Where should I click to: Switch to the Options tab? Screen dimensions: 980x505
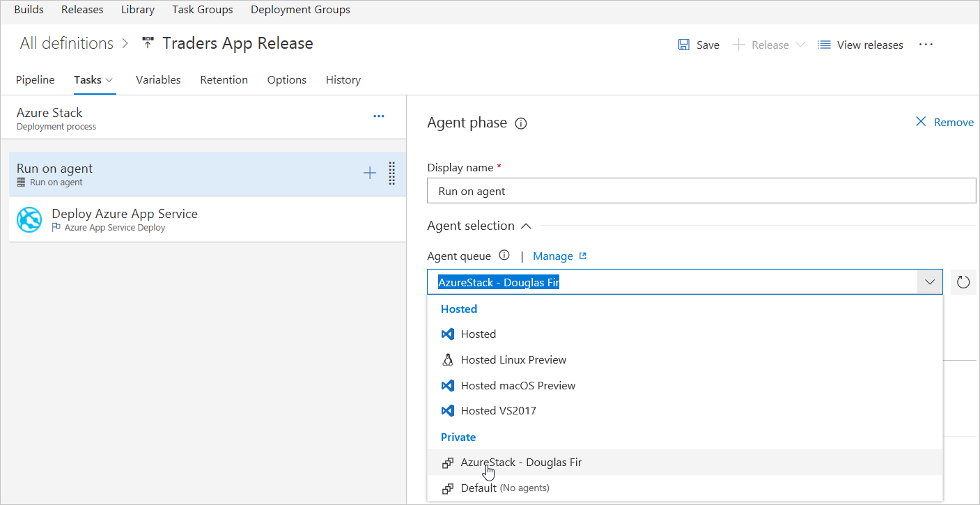[x=286, y=80]
